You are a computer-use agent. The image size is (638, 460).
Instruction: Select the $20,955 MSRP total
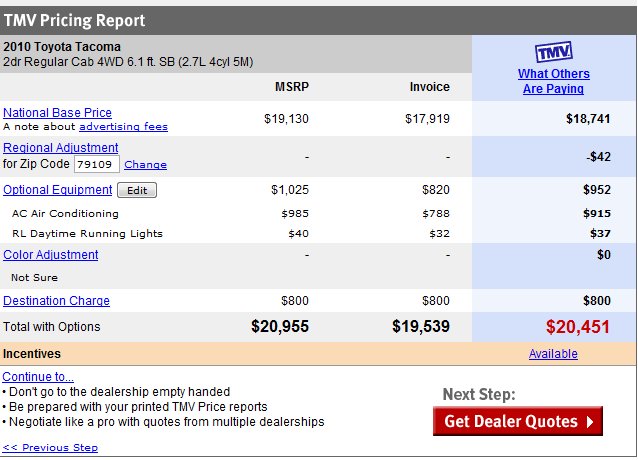280,327
